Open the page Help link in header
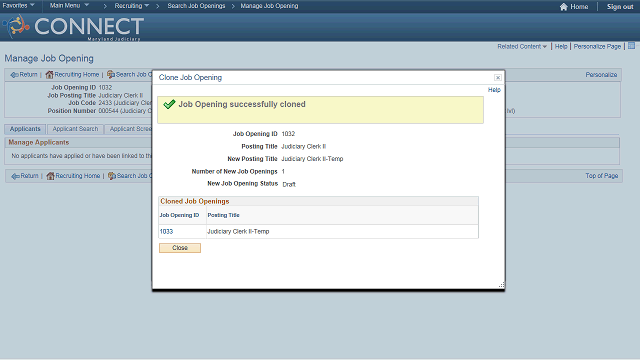Screen dimensions: 640x360 pos(561,47)
